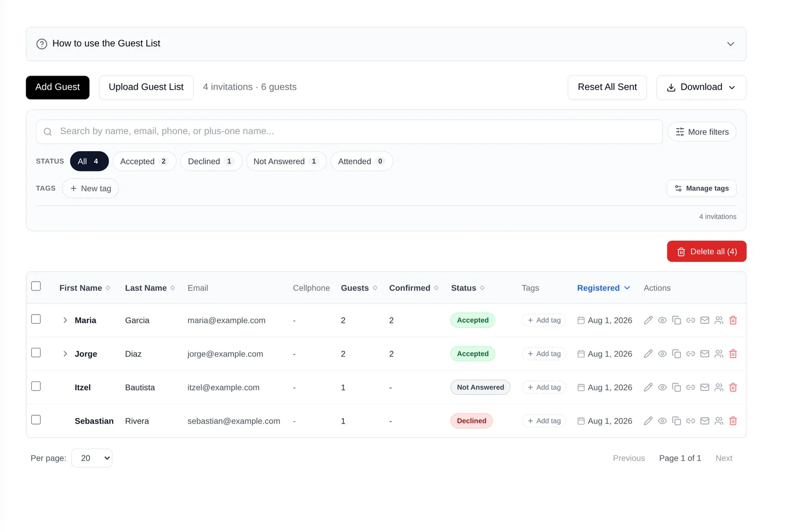The height and width of the screenshot is (532, 789).
Task: Filter guests by Attended status
Action: (362, 162)
